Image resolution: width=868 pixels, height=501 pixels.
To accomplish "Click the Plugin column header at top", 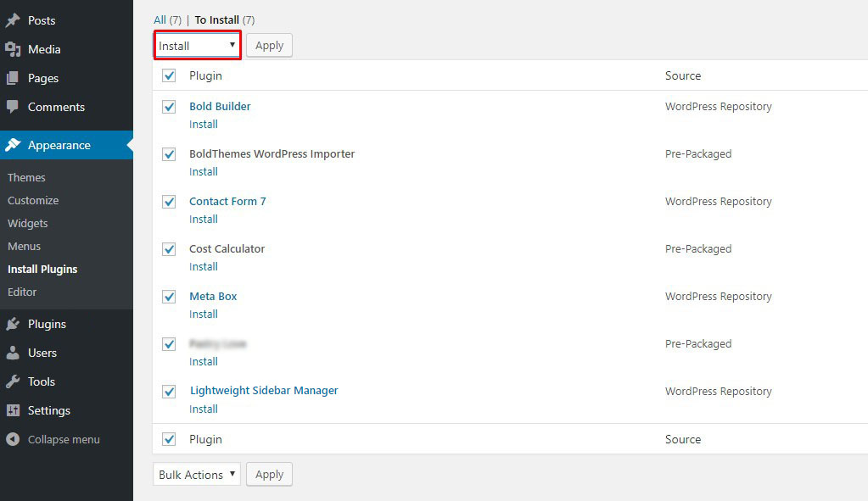I will 205,75.
